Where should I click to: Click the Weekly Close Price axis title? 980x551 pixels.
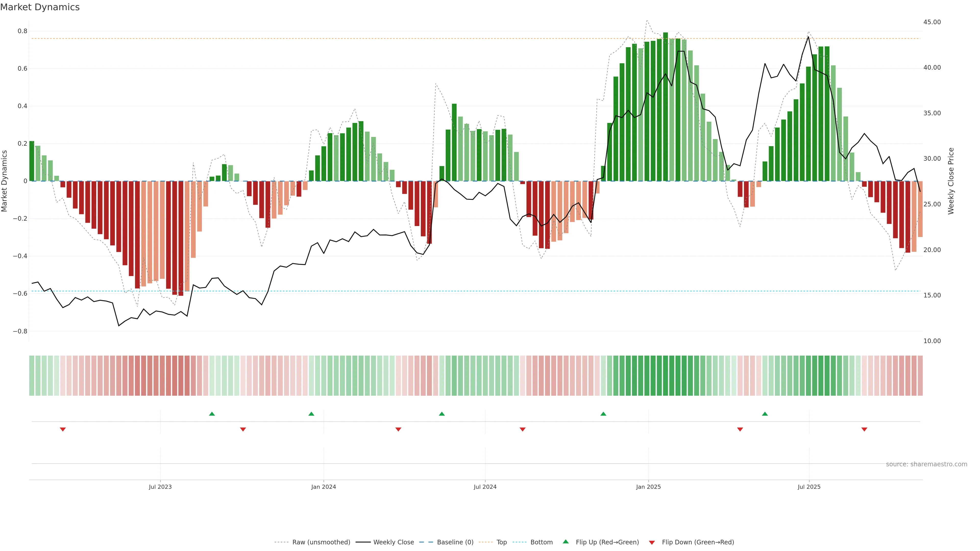click(951, 181)
